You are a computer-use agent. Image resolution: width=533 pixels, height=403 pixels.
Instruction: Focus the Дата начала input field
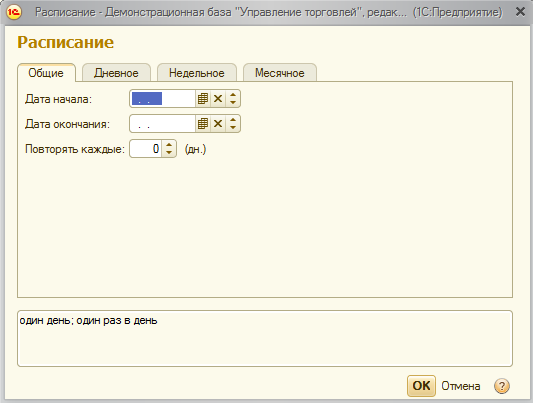click(x=162, y=99)
